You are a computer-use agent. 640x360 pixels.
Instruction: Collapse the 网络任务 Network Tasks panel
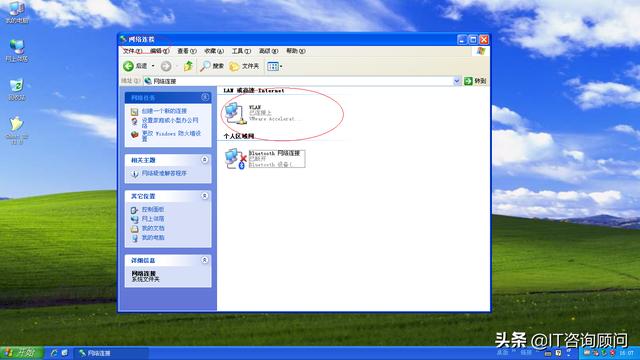tap(205, 97)
